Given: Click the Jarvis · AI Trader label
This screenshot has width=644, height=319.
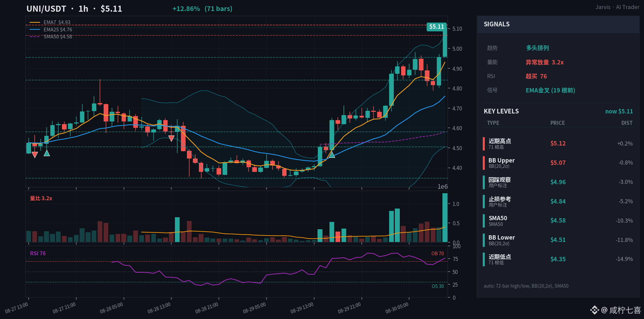Looking at the screenshot, I should pyautogui.click(x=617, y=7).
